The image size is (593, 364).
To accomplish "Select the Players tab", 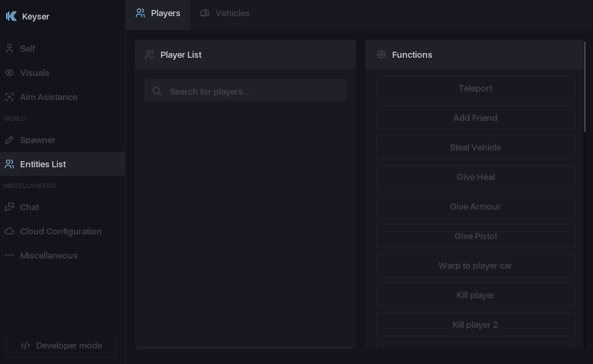I will tap(158, 13).
